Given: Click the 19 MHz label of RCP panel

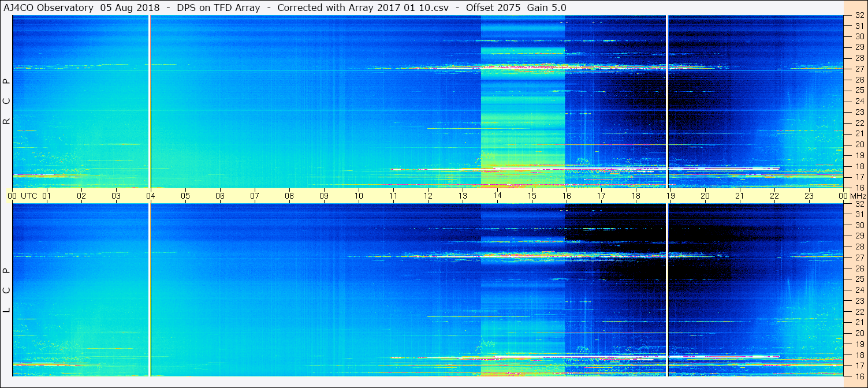Looking at the screenshot, I should tap(859, 155).
